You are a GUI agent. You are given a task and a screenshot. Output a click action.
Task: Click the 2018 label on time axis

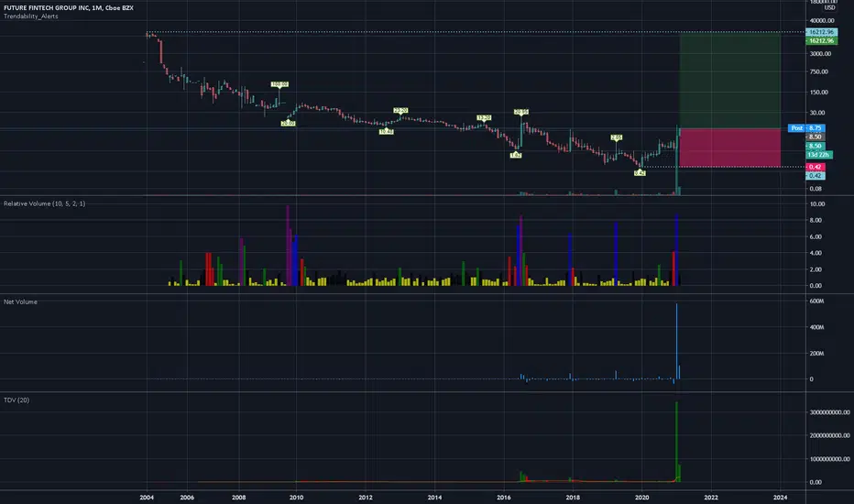click(573, 497)
